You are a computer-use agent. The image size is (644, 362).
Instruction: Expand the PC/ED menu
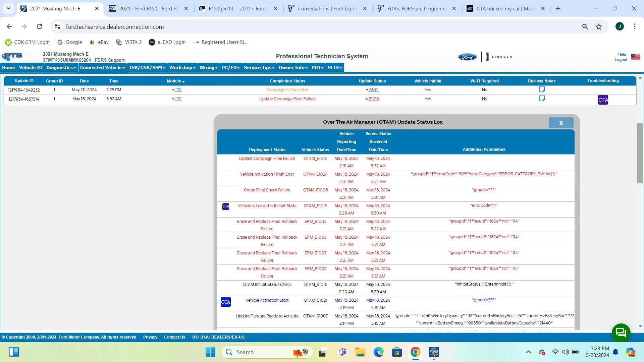click(231, 68)
